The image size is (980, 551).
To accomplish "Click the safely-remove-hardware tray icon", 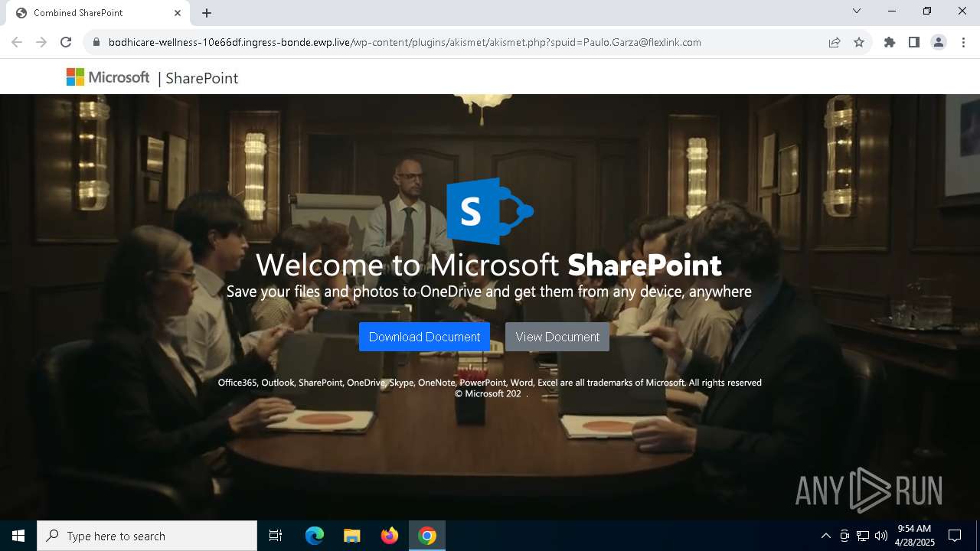I will 844,536.
